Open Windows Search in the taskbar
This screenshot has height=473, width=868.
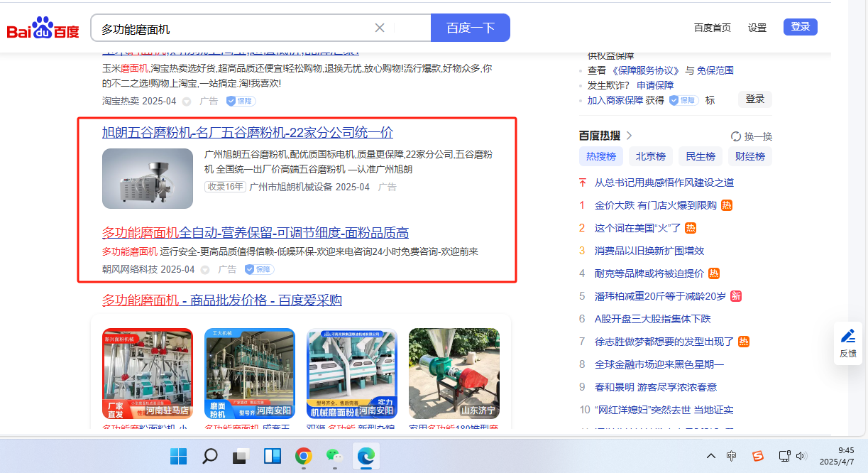[210, 456]
